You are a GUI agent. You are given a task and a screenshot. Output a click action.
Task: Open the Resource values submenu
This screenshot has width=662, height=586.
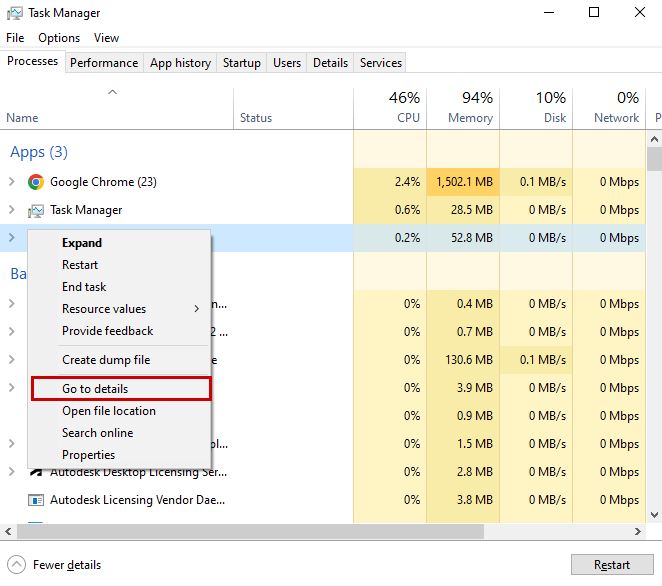point(130,309)
